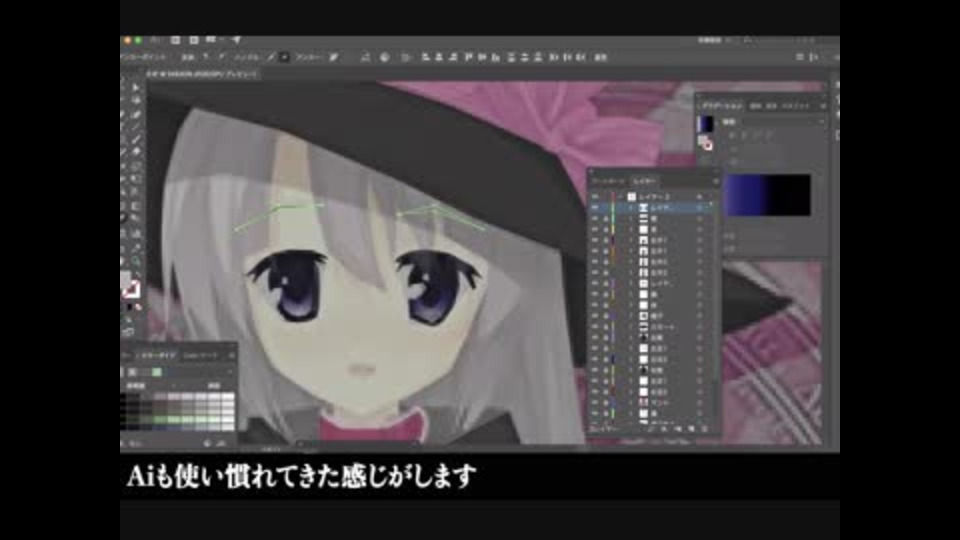Select the Lasso tool in toolbox
Screen dimensions: 960x540
coord(136,101)
